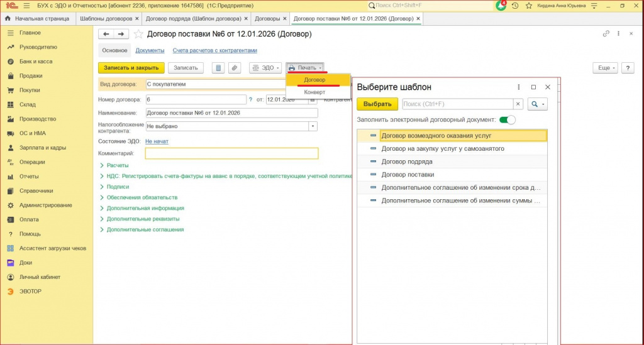This screenshot has height=345, width=644.
Task: Open the Операции sidebar section
Action: point(32,162)
